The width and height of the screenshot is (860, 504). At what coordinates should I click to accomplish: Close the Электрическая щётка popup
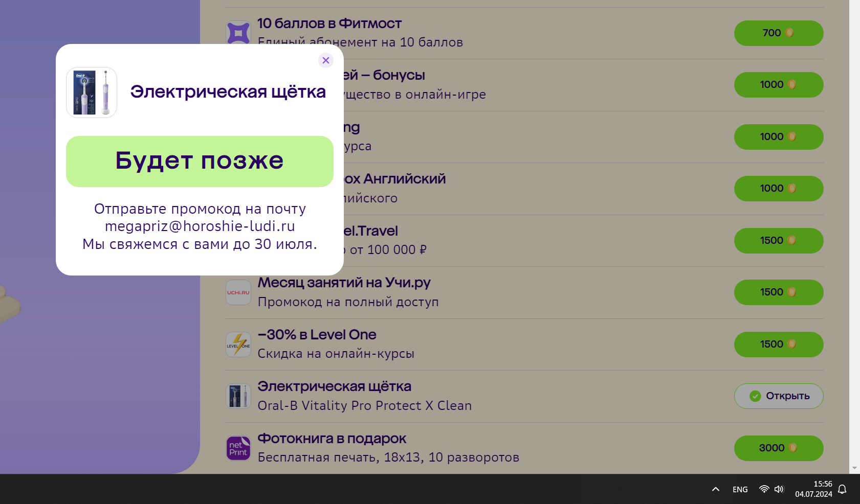[x=326, y=60]
